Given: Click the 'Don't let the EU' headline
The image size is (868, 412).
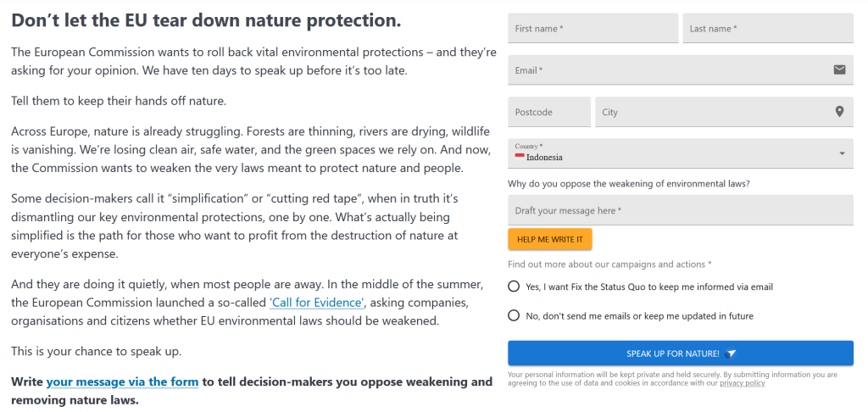Looking at the screenshot, I should 206,19.
